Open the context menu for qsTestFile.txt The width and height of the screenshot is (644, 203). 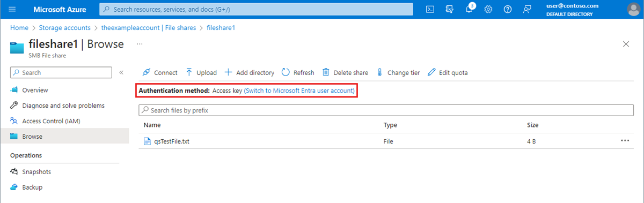click(x=625, y=141)
